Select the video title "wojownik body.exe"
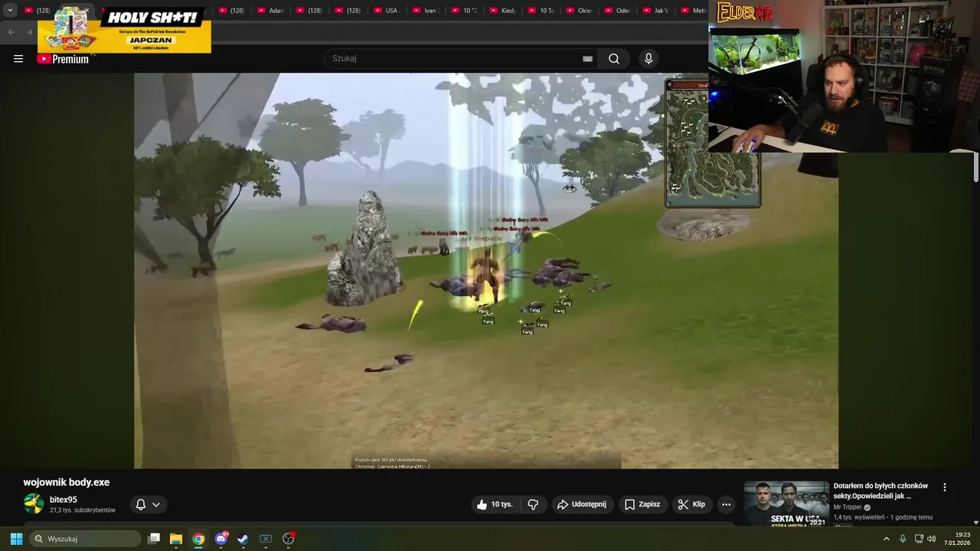The image size is (980, 551). (x=67, y=482)
